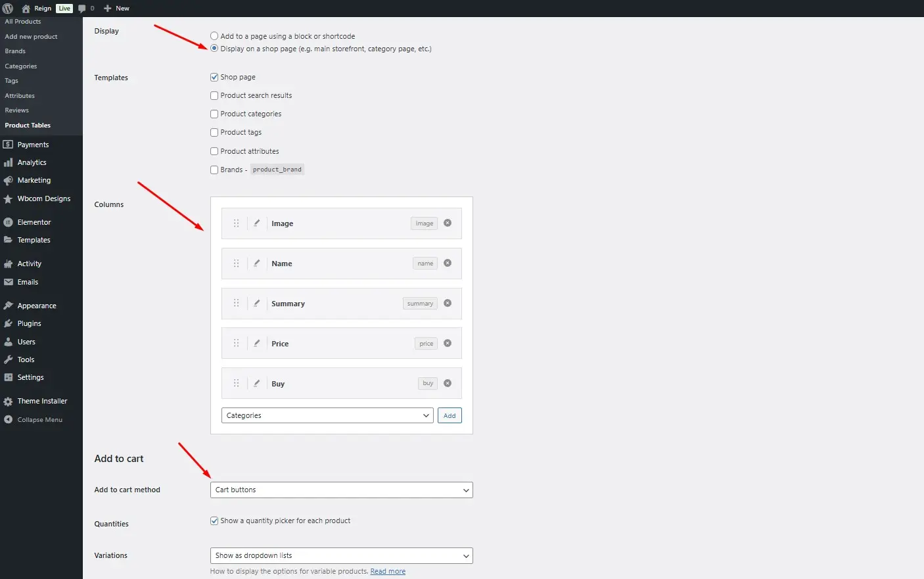Uncheck 'Show a quantity picker for each product'
The width and height of the screenshot is (924, 579).
pyautogui.click(x=214, y=520)
